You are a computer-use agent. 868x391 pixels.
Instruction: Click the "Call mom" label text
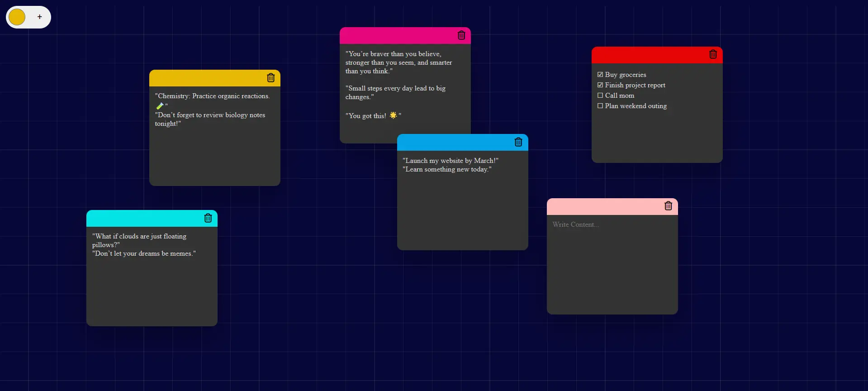[x=620, y=95]
